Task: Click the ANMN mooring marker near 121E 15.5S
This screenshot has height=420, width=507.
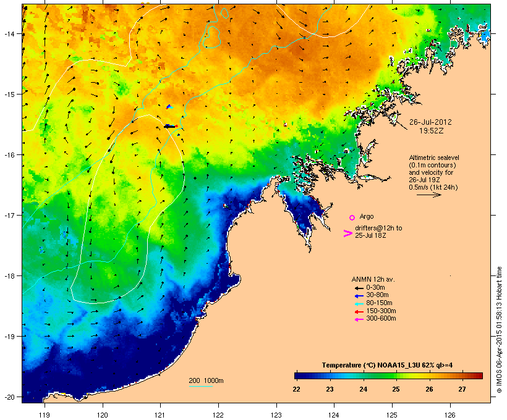Action: click(x=171, y=126)
